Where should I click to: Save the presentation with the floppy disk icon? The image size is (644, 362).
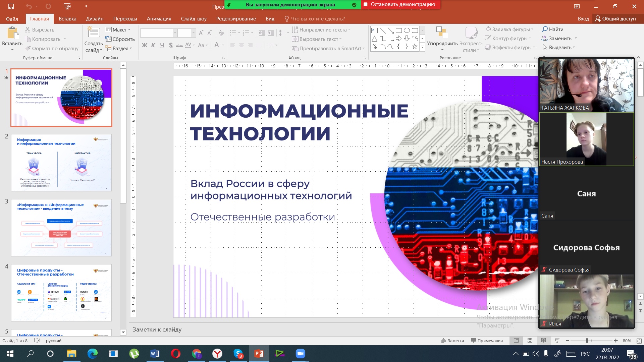click(11, 6)
